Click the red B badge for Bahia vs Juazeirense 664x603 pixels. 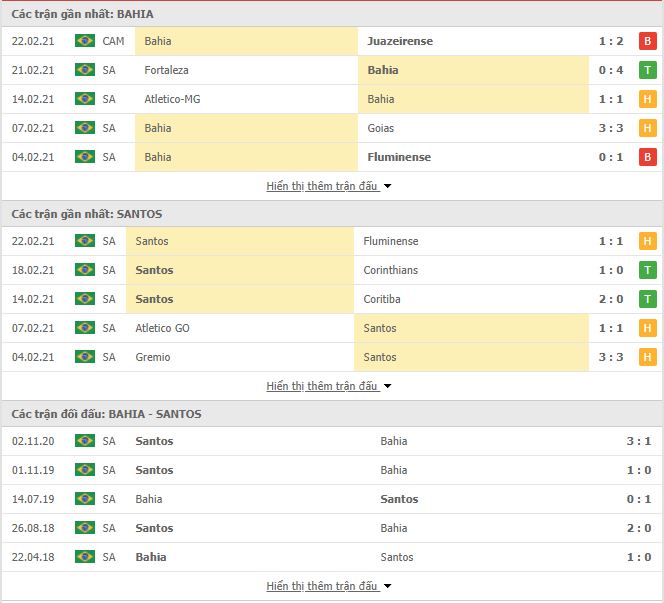pos(647,41)
